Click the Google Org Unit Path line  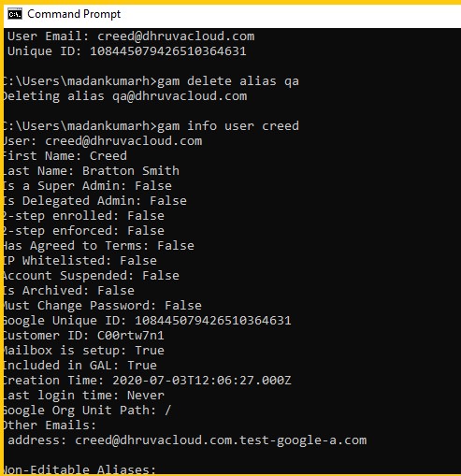[87, 411]
